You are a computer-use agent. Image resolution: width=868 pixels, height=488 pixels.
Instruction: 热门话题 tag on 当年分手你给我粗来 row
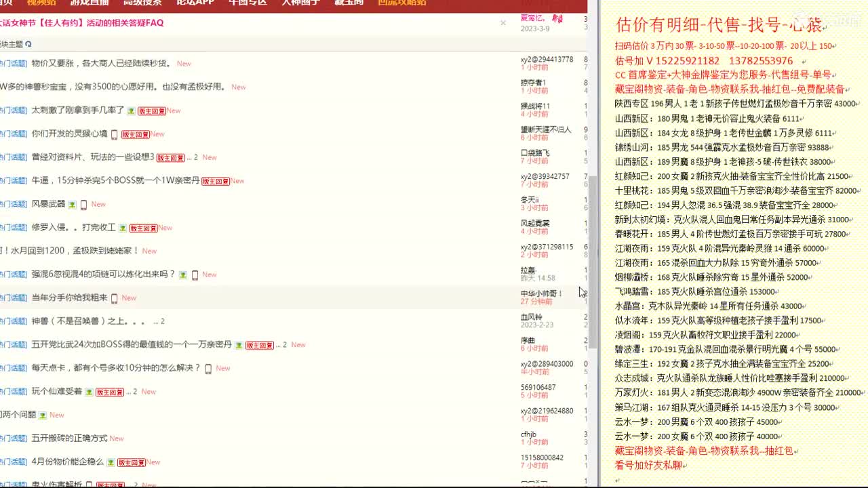click(13, 298)
